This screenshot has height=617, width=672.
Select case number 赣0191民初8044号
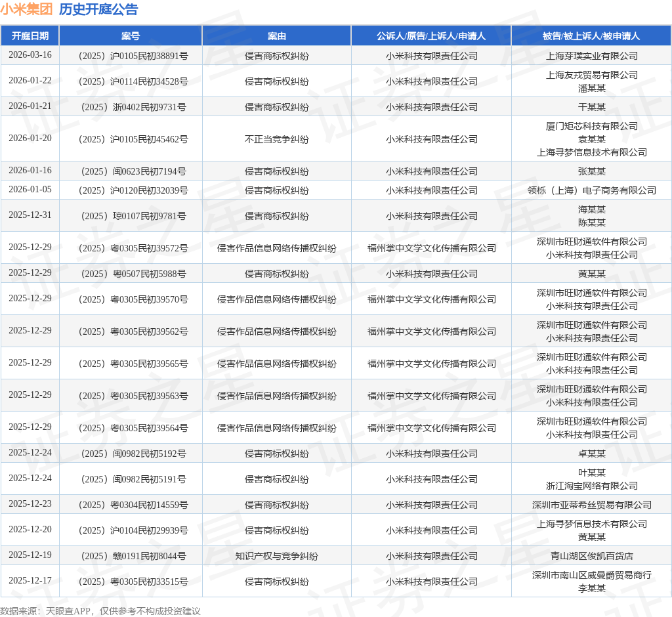133,556
